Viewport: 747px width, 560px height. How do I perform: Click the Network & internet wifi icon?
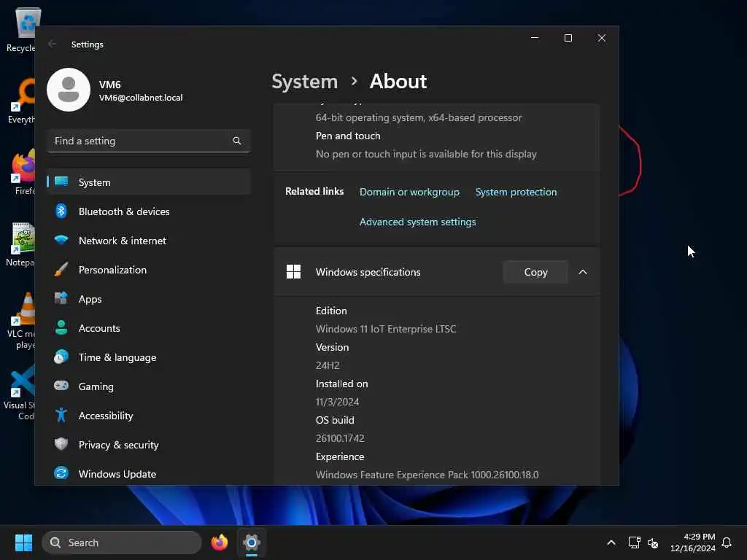pyautogui.click(x=61, y=240)
